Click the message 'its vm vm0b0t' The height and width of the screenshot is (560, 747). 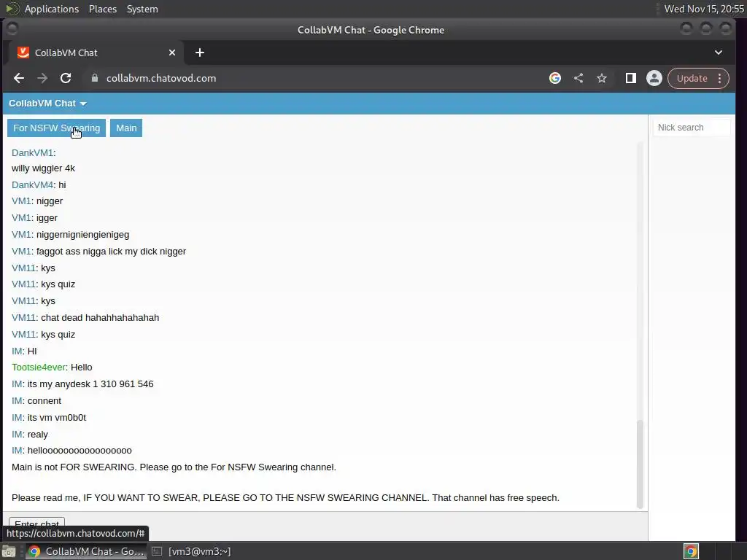[57, 418]
